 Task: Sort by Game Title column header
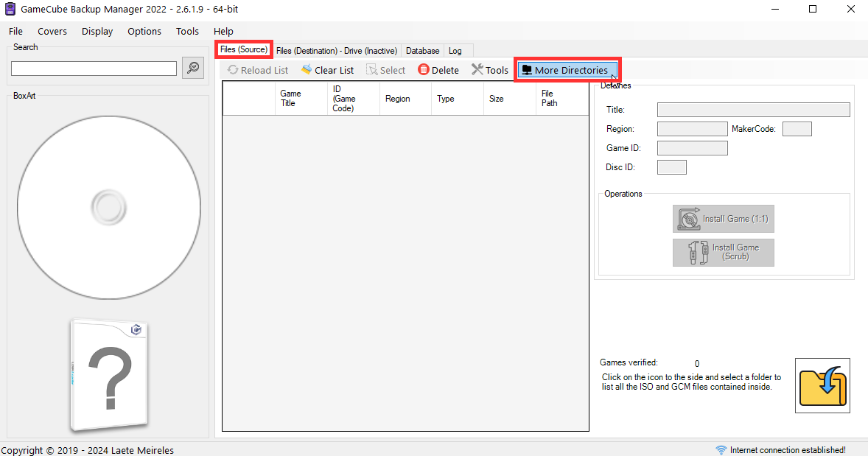290,98
